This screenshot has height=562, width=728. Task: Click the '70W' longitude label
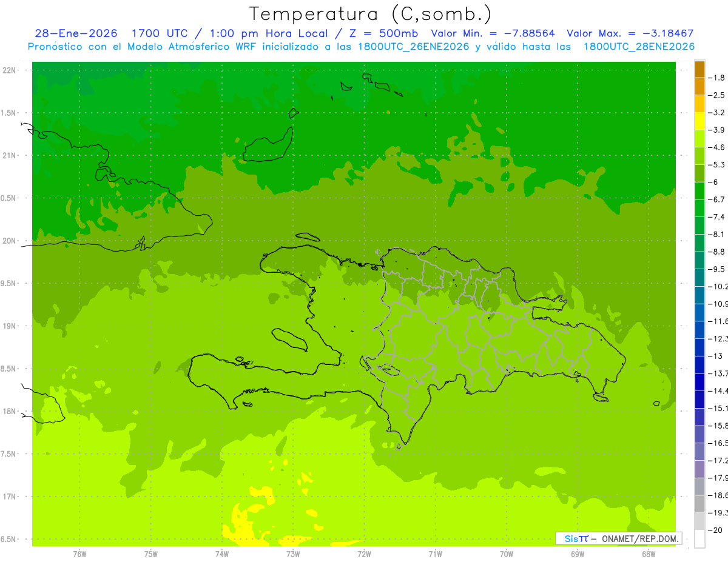pyautogui.click(x=507, y=554)
